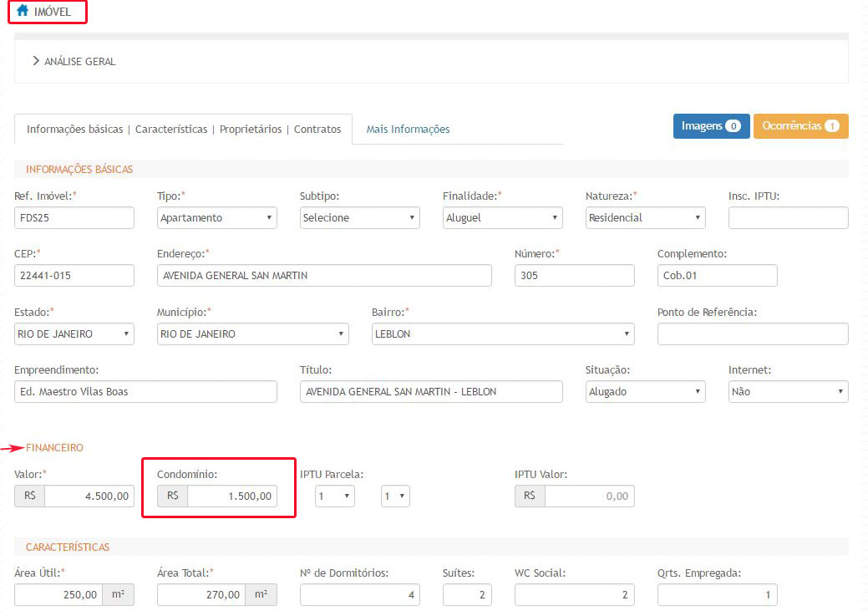Image resolution: width=868 pixels, height=616 pixels.
Task: Open the Internet dropdown showing Não
Action: click(788, 391)
